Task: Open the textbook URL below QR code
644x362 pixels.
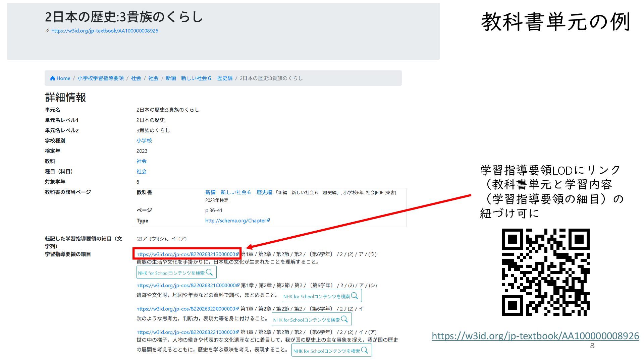Action: coord(535,336)
